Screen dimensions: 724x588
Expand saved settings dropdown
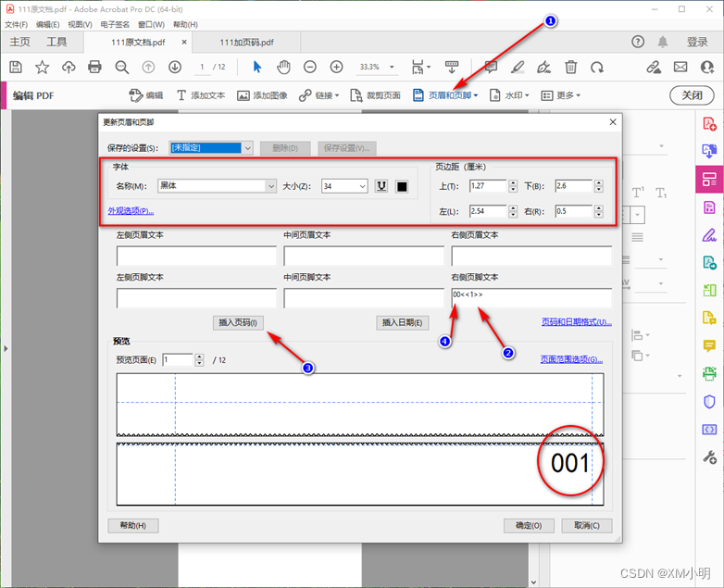(248, 148)
